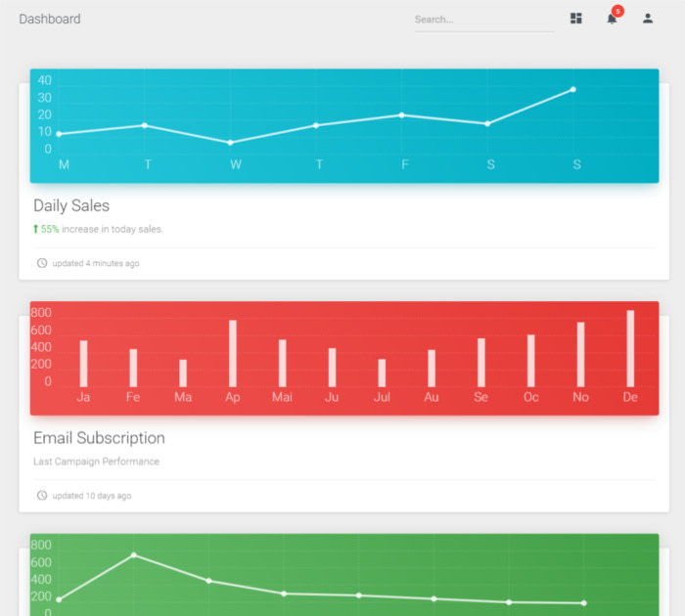Click the April bar in Email Subscription chart
This screenshot has height=616, width=685.
[x=233, y=353]
